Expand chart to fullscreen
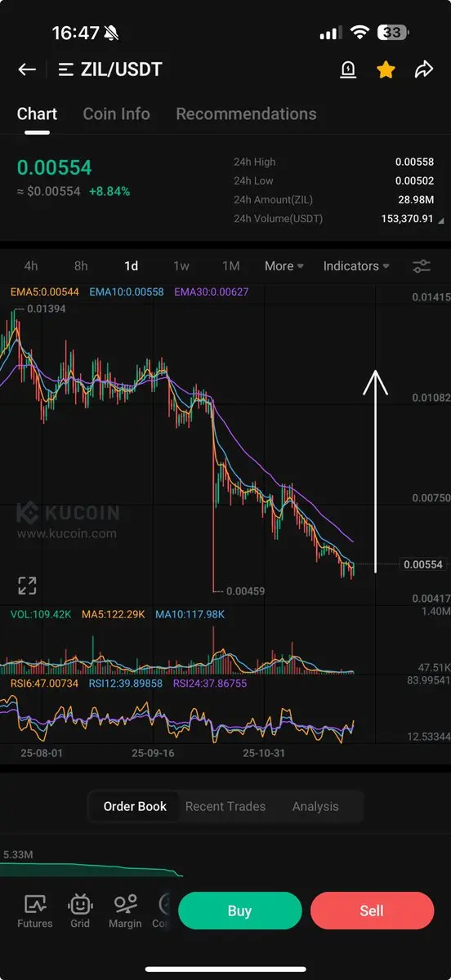Image resolution: width=451 pixels, height=980 pixels. point(27,585)
